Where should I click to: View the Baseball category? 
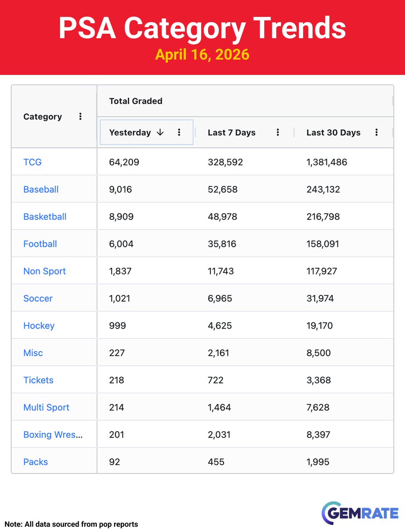pyautogui.click(x=41, y=189)
